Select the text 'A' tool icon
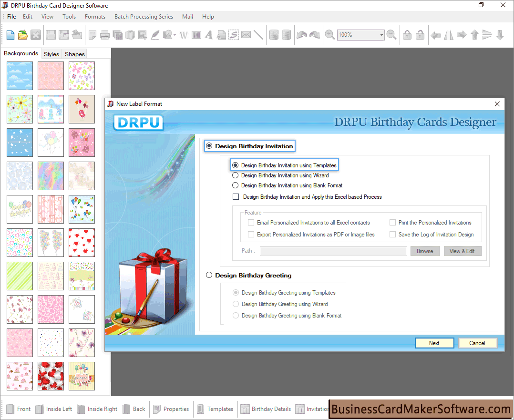The image size is (514, 420). point(209,35)
